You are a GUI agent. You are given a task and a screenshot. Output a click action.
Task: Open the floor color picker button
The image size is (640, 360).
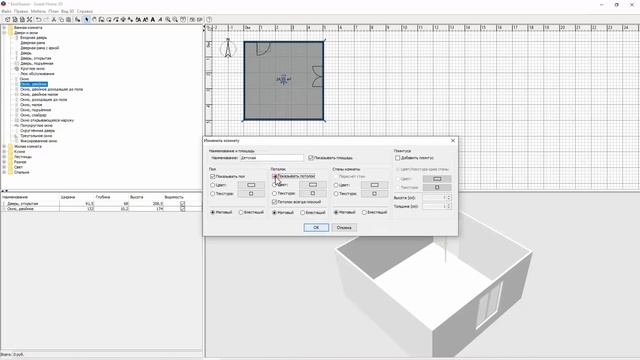[x=251, y=185]
